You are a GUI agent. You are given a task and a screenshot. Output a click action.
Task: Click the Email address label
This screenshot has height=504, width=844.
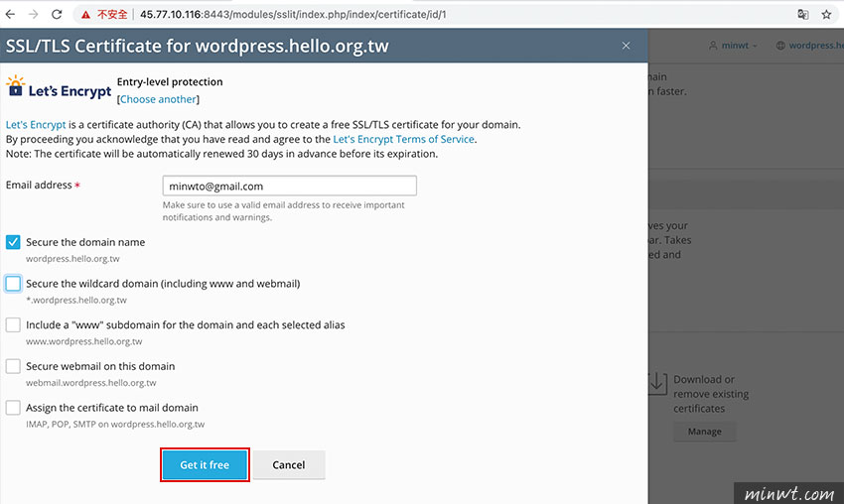[x=39, y=186]
